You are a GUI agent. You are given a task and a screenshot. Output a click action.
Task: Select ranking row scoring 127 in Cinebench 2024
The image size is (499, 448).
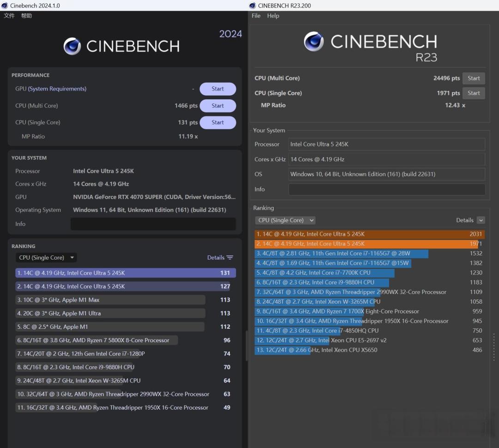point(125,286)
